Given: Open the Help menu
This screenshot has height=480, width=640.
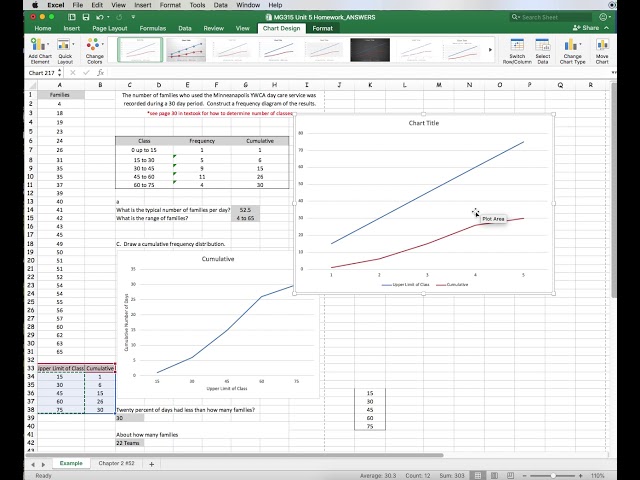Looking at the screenshot, I should (275, 5).
